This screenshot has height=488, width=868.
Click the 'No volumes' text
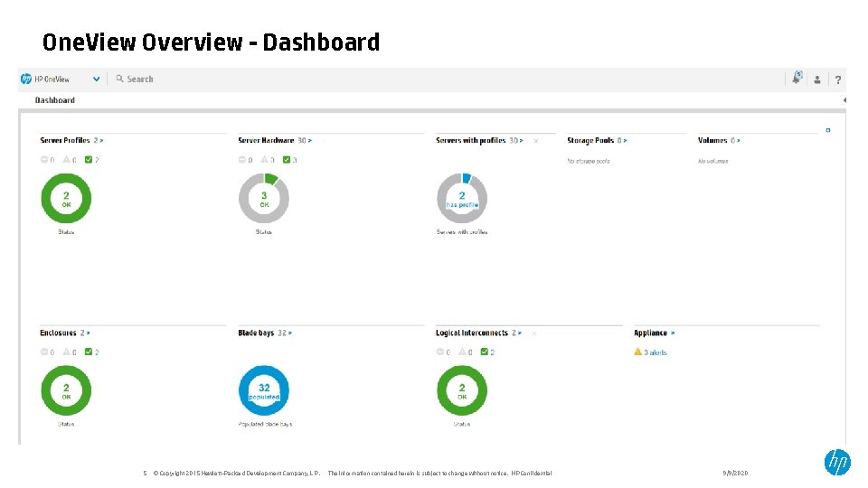713,161
